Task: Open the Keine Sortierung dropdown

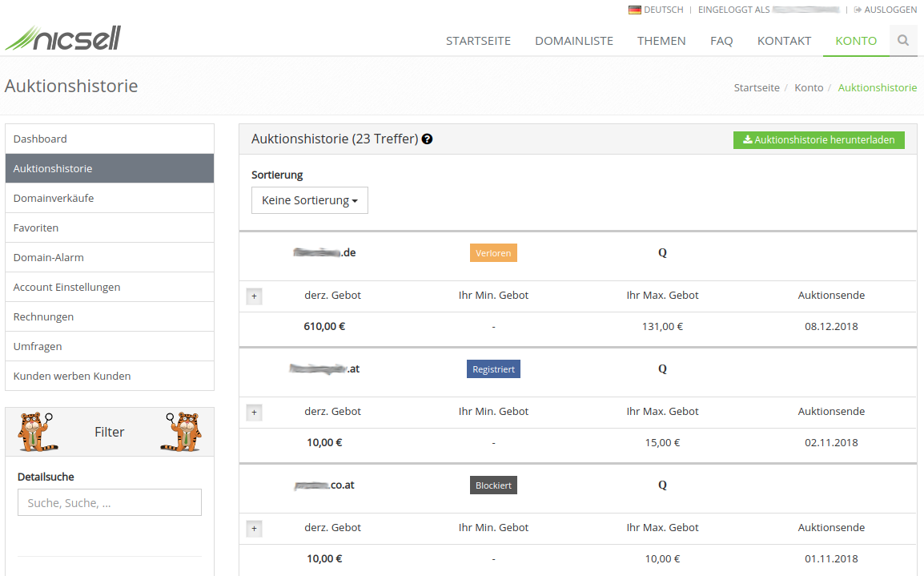Action: pyautogui.click(x=309, y=200)
